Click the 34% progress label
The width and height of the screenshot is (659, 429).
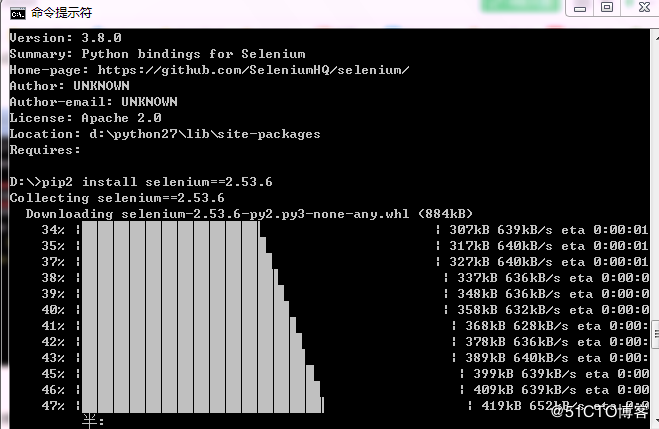point(53,230)
